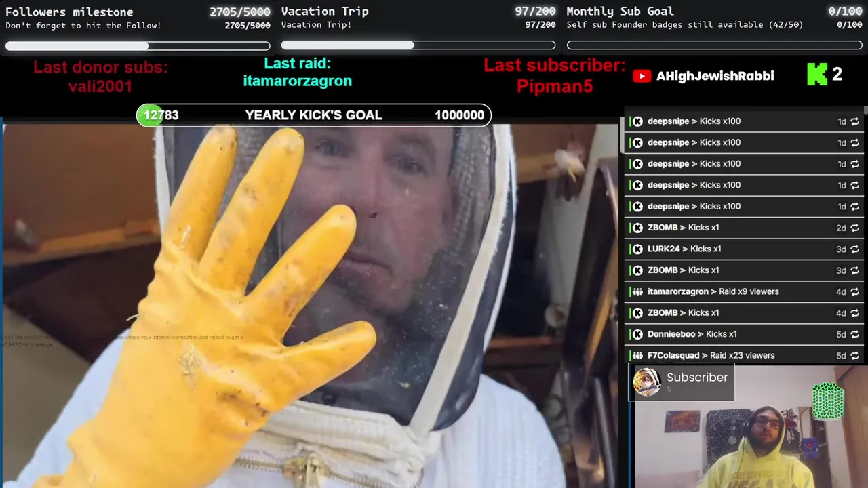Click the green Kick logo beside number 2
Viewport: 868px width, 488px height.
[x=817, y=75]
